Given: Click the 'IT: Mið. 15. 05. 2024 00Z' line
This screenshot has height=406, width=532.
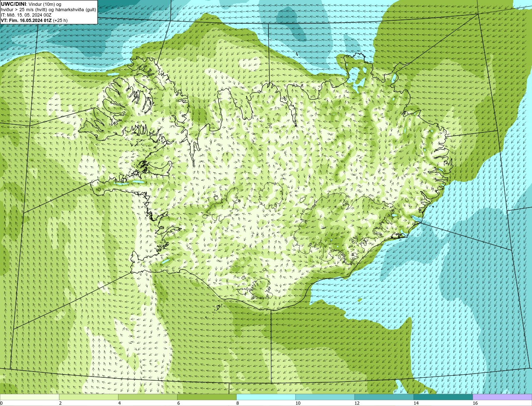Looking at the screenshot, I should pos(26,15).
